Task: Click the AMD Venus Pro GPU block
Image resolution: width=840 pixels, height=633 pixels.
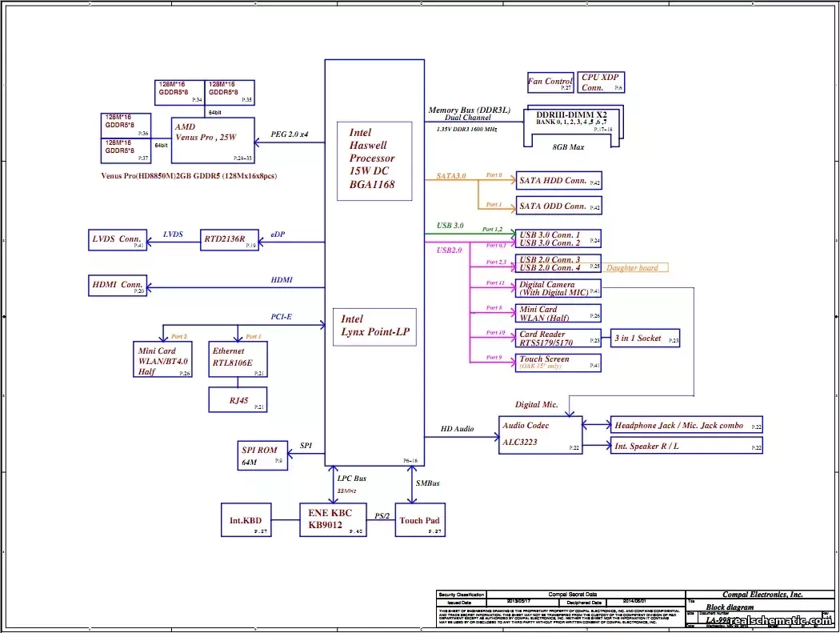Action: 213,140
